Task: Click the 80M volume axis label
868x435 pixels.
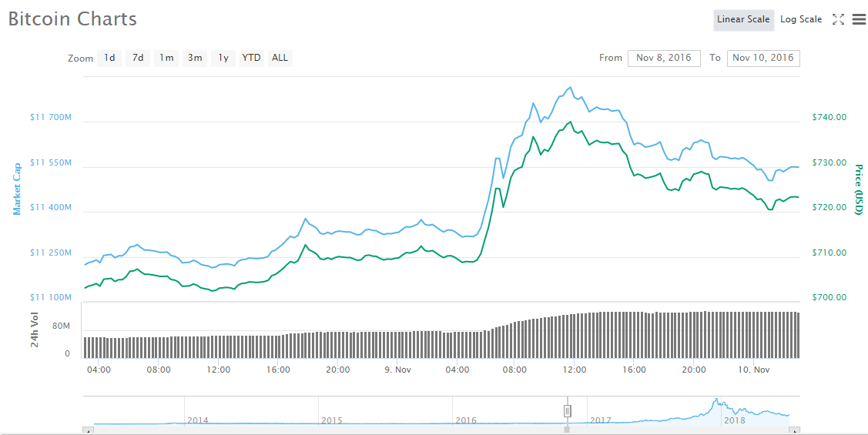Action: [61, 326]
